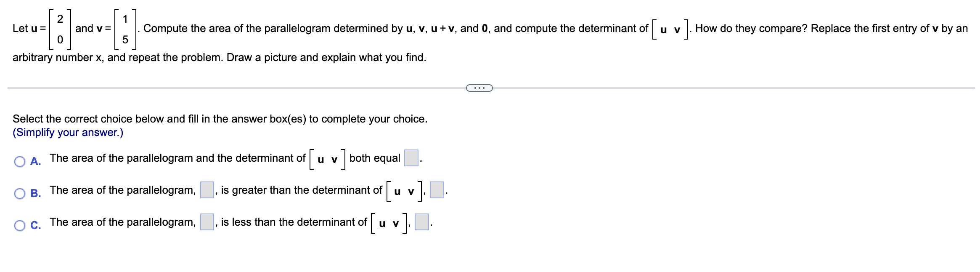Click the 'Simplify your answer.' hint text
The height and width of the screenshot is (272, 980).
pyautogui.click(x=68, y=132)
